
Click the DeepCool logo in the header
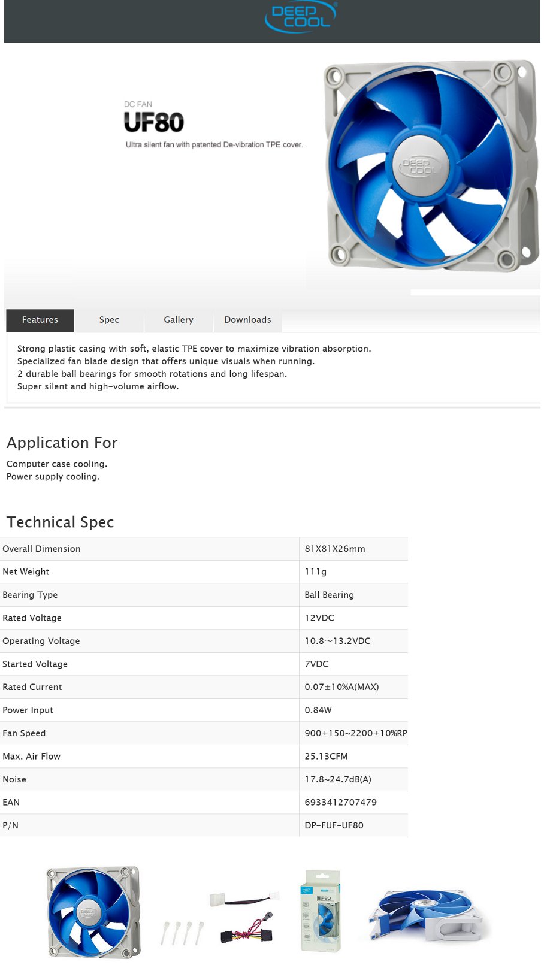[301, 17]
